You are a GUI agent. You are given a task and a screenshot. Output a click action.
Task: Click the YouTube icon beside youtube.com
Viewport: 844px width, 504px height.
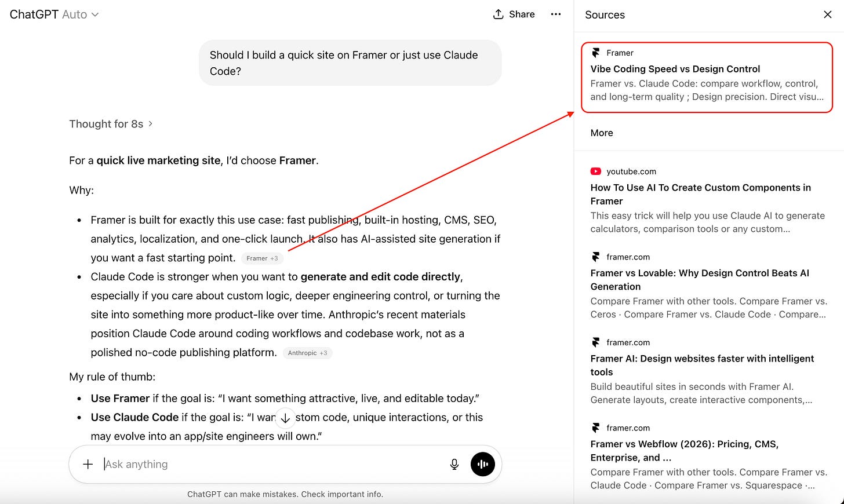(596, 171)
